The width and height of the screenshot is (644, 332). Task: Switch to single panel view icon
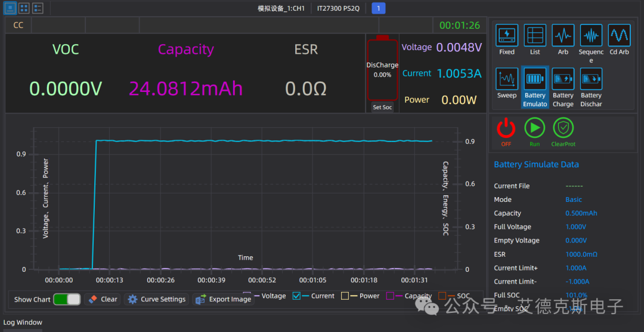tap(10, 8)
